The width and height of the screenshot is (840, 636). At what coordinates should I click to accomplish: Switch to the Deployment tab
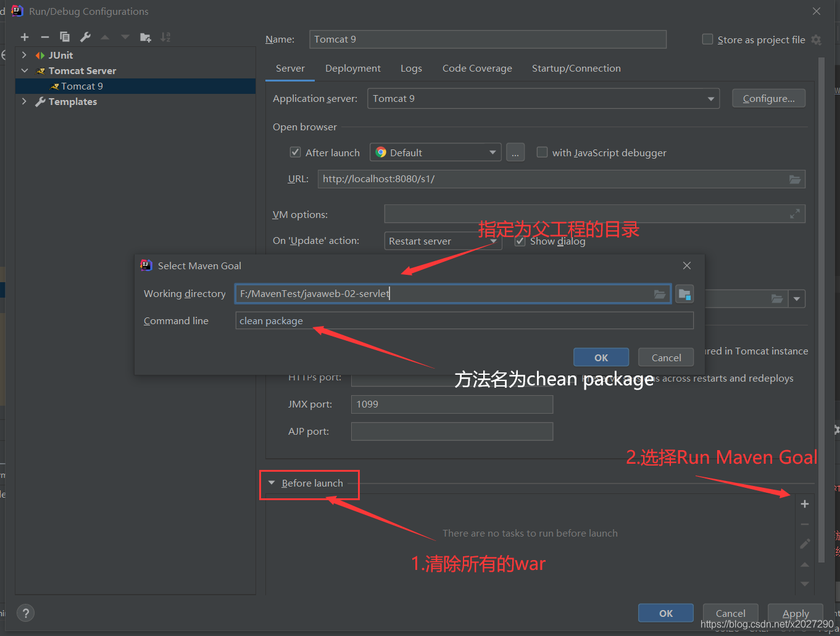tap(353, 69)
